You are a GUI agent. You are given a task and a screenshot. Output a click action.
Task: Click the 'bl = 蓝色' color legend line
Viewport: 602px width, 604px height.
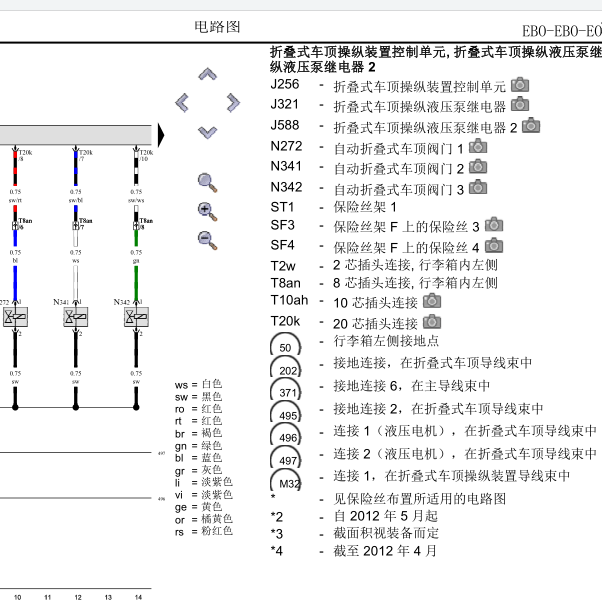point(198,458)
